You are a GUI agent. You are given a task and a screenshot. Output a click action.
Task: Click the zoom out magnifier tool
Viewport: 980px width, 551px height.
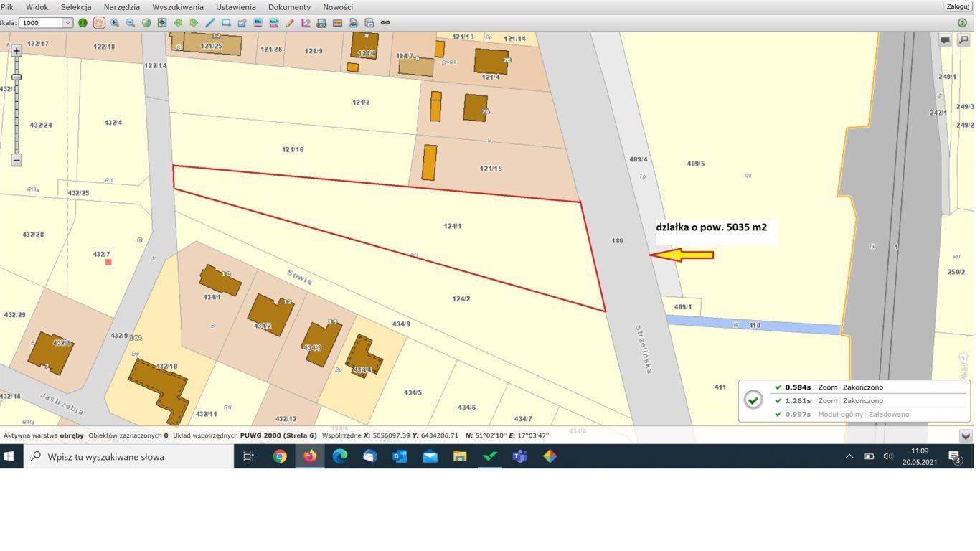(131, 23)
